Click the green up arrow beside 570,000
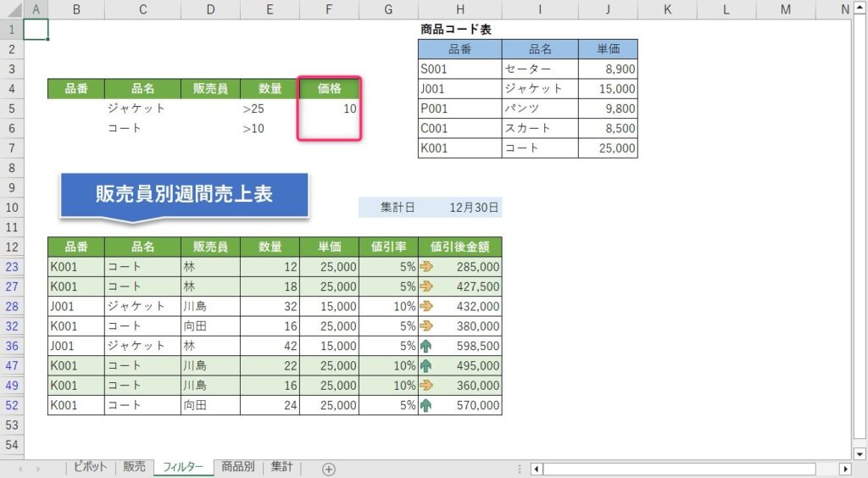 click(x=426, y=405)
